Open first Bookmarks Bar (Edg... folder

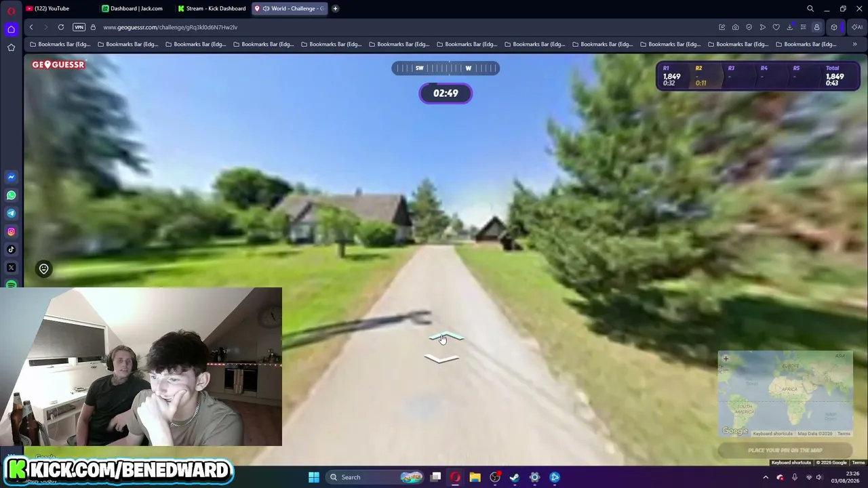tap(60, 44)
